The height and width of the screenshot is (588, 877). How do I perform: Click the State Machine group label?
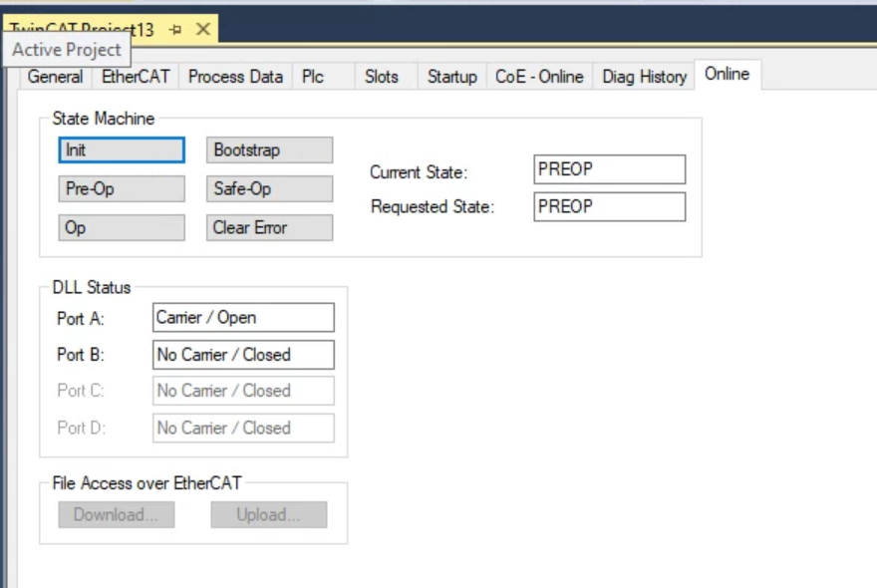click(x=104, y=119)
